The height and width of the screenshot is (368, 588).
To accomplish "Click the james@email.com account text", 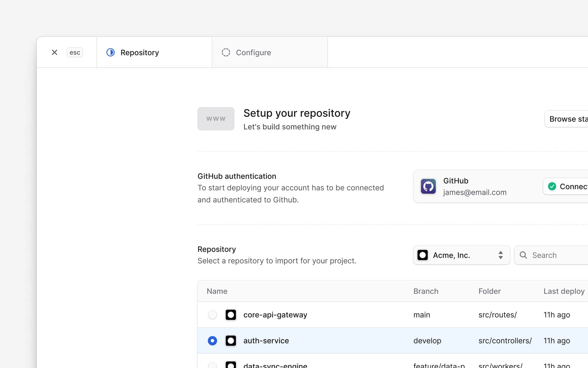I will pos(475,192).
